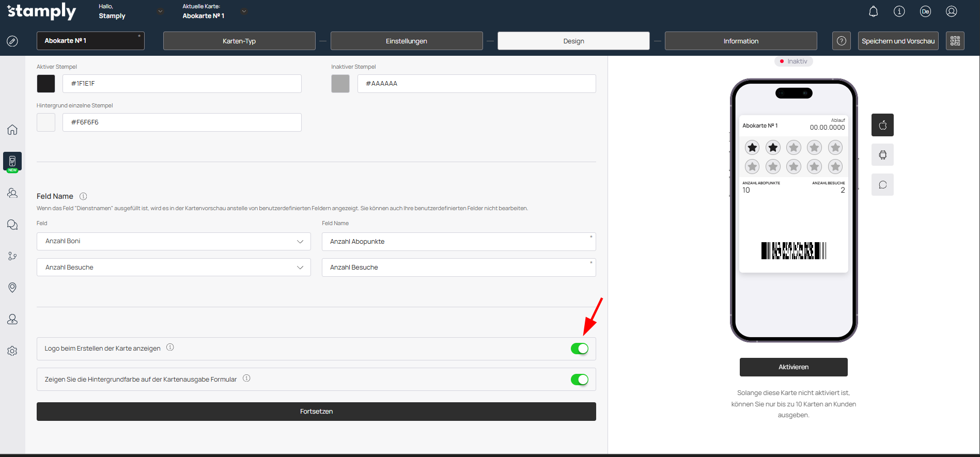980x457 pixels.
Task: Switch to the Einstellungen tab
Action: coord(406,41)
